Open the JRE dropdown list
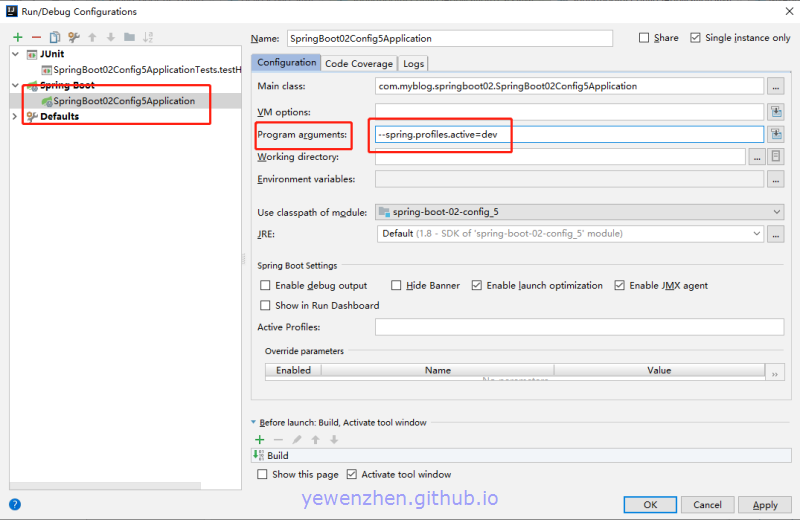 point(571,234)
